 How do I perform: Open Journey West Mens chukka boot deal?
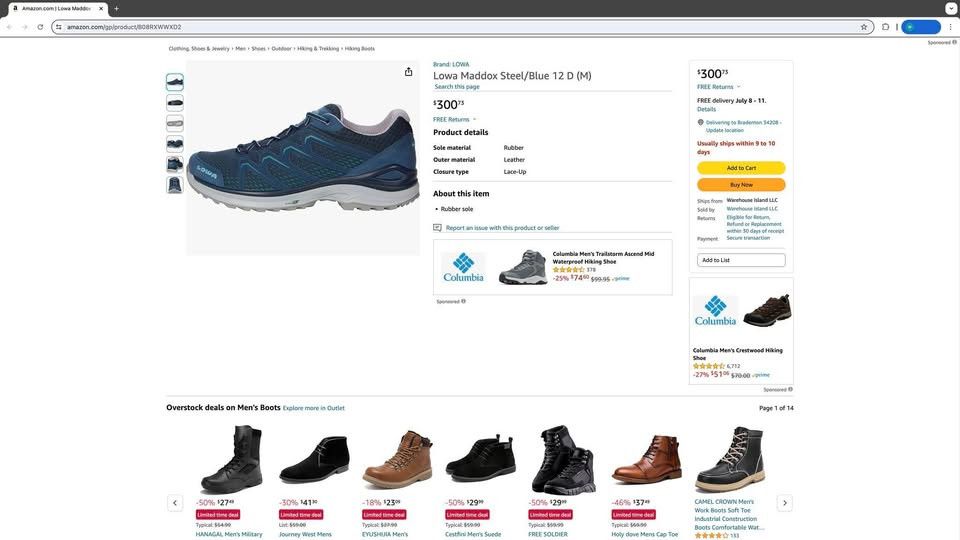pyautogui.click(x=305, y=534)
